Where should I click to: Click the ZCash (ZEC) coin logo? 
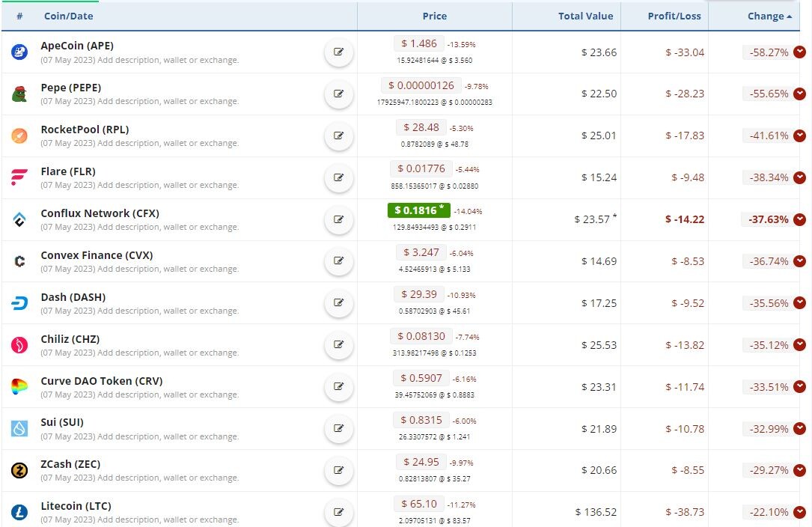[x=19, y=471]
